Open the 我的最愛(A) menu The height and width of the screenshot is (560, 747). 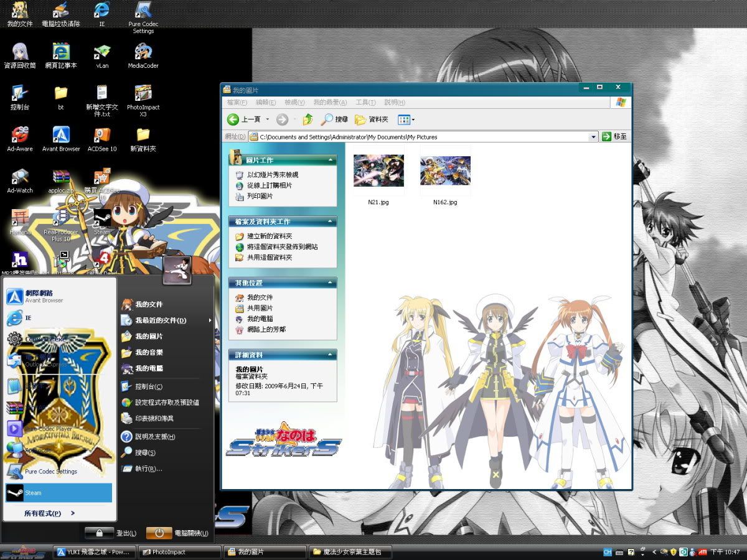point(330,102)
